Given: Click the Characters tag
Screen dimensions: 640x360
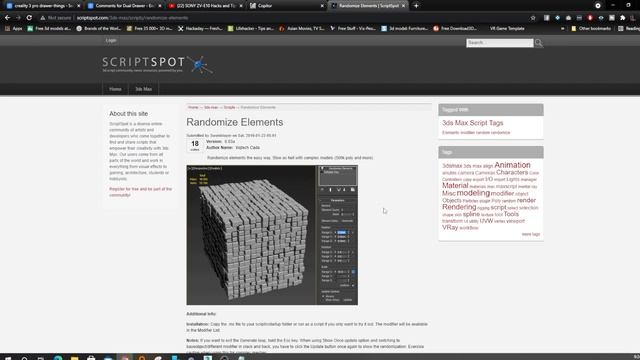Looking at the screenshot, I should coord(512,173).
